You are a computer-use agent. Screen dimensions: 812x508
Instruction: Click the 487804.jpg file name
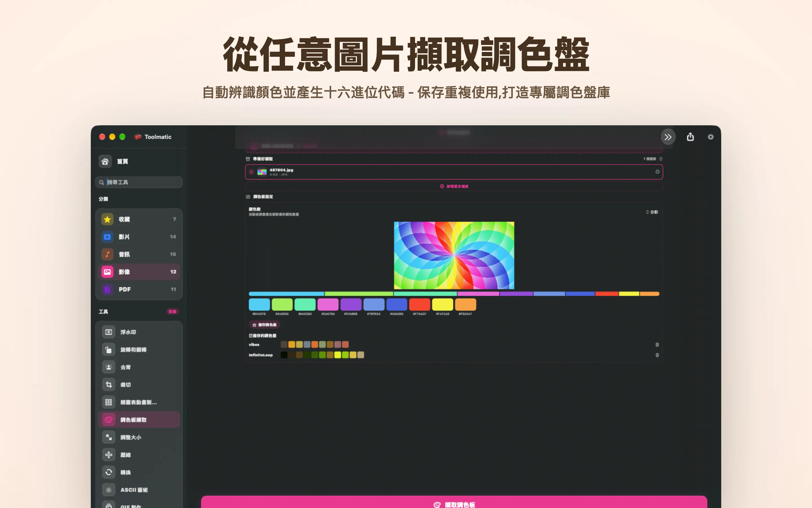[x=281, y=170]
